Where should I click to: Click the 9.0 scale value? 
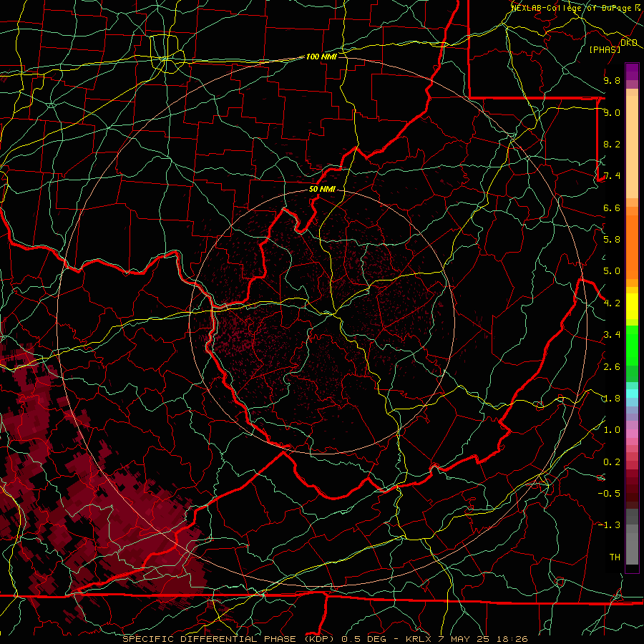pyautogui.click(x=612, y=112)
